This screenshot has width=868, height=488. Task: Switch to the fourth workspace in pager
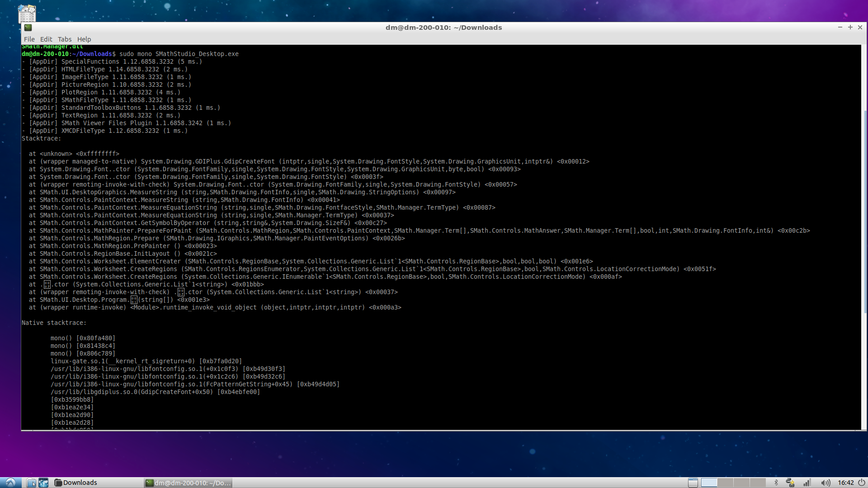pos(758,483)
